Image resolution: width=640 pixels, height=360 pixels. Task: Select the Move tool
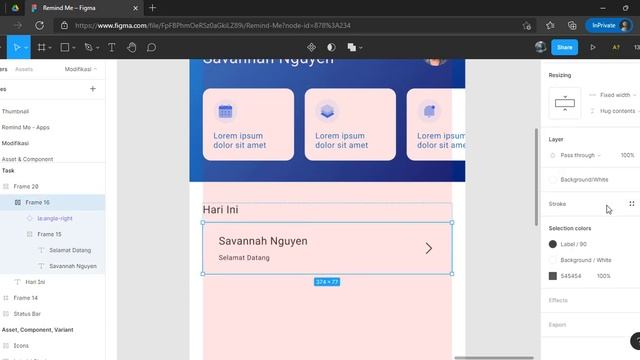[x=16, y=47]
